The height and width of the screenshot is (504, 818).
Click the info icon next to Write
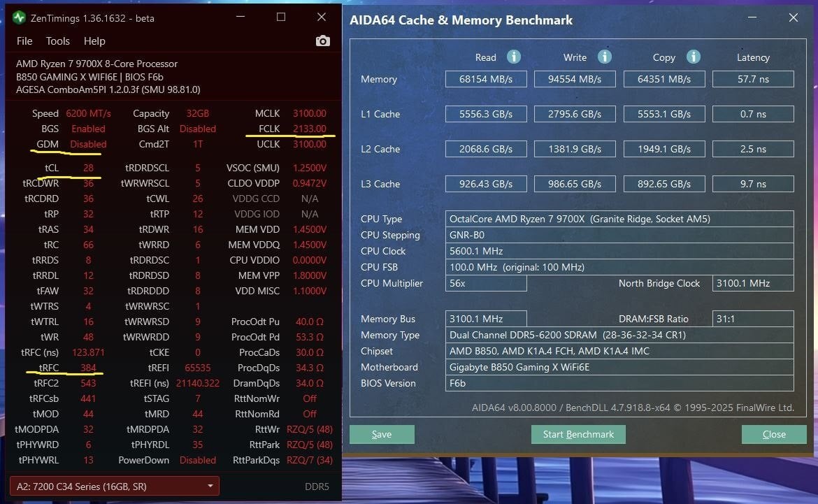click(604, 57)
